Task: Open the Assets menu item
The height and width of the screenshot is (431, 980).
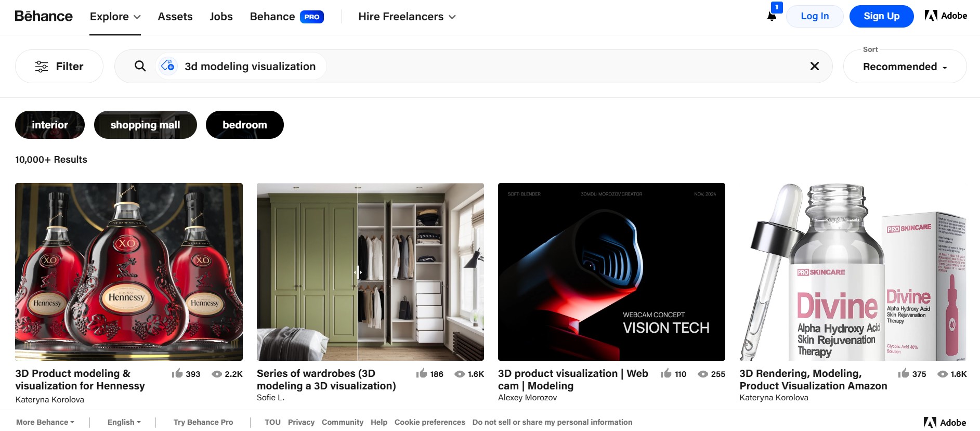Action: 175,17
